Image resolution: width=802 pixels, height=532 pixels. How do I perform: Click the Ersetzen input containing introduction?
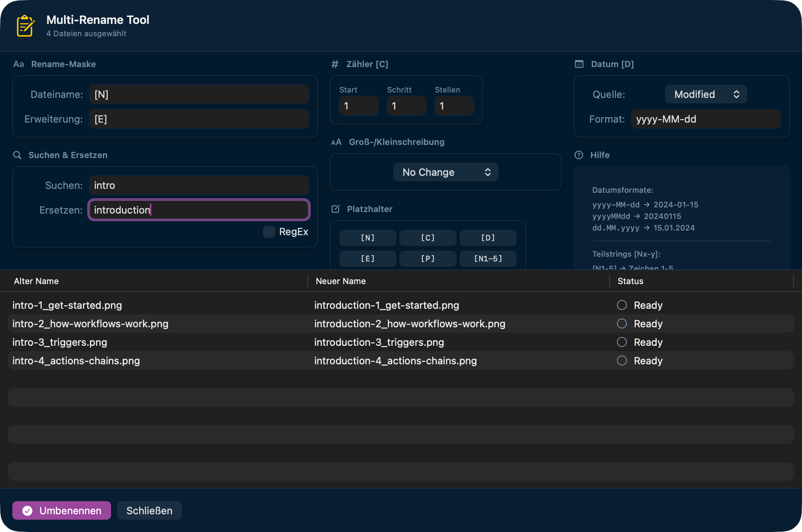pos(199,210)
